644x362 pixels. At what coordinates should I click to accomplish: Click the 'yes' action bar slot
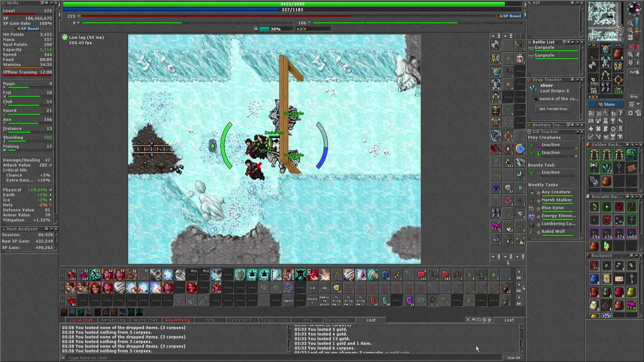click(325, 288)
